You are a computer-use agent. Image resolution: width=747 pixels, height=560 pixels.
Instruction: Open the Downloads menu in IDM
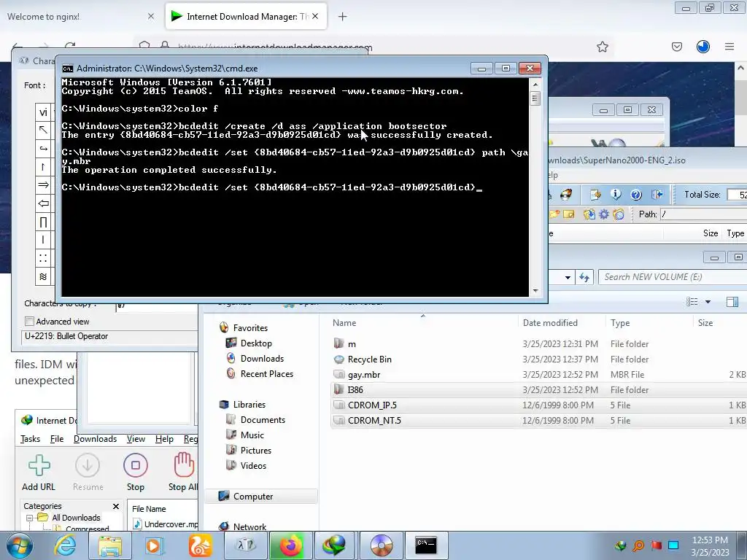click(x=96, y=439)
